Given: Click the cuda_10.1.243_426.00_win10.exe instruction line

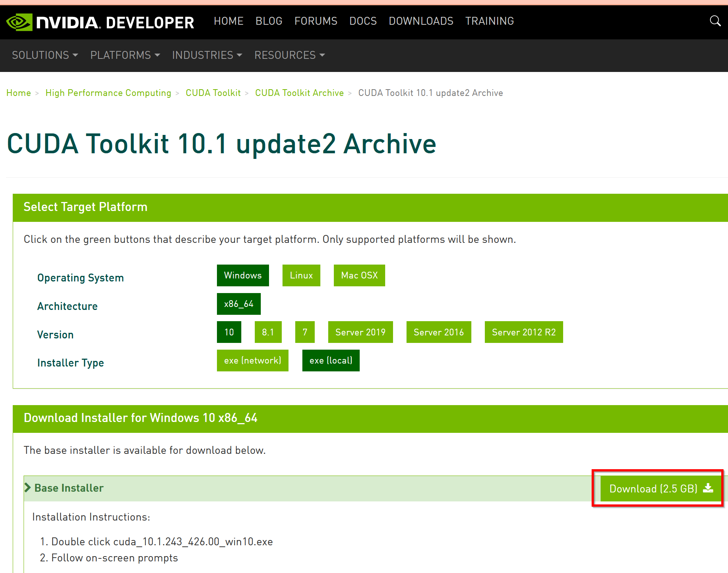Looking at the screenshot, I should coord(162,542).
